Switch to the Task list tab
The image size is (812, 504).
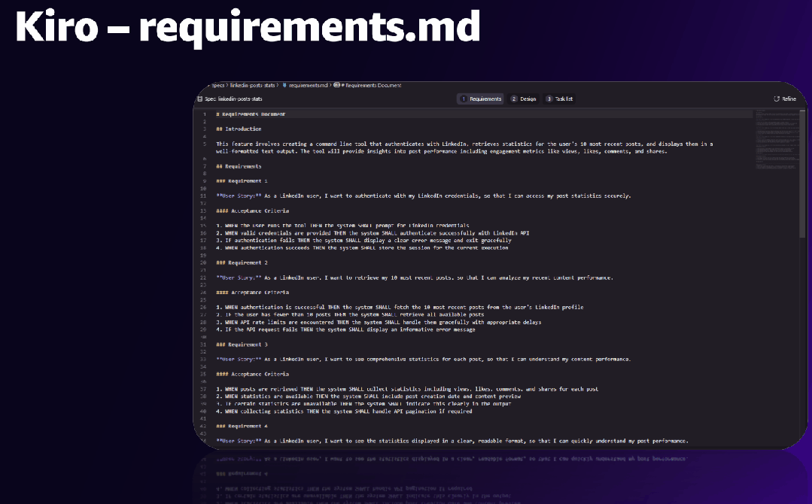point(564,99)
